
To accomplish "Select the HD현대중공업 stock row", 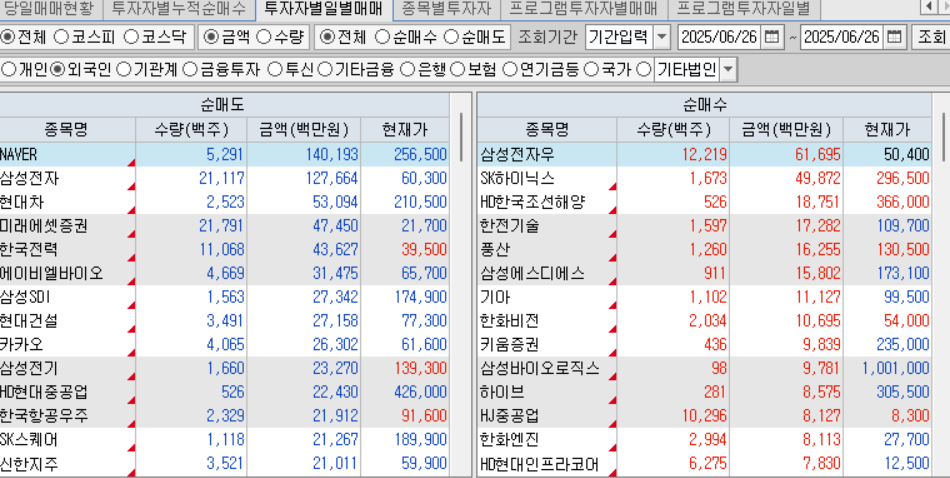I will (x=224, y=392).
